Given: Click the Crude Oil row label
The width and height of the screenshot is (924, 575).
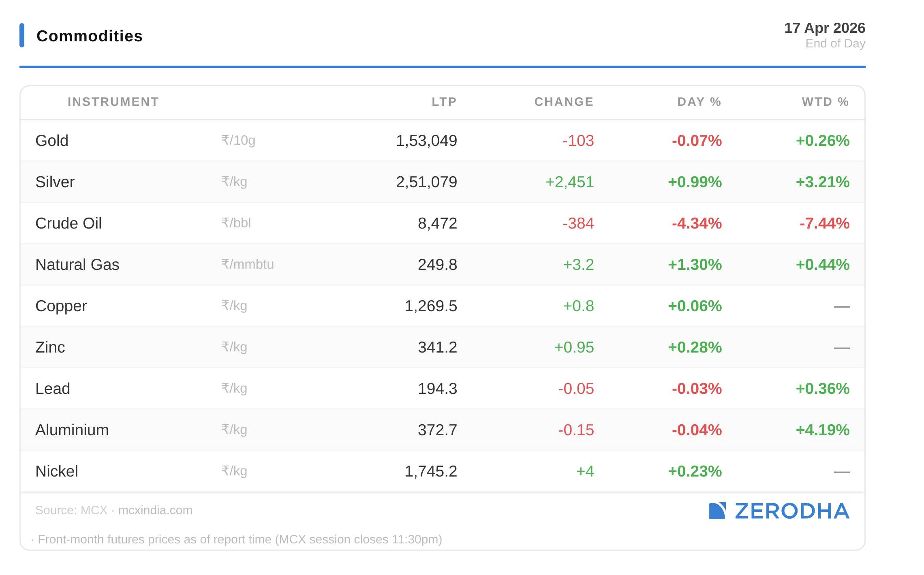Looking at the screenshot, I should coord(68,223).
